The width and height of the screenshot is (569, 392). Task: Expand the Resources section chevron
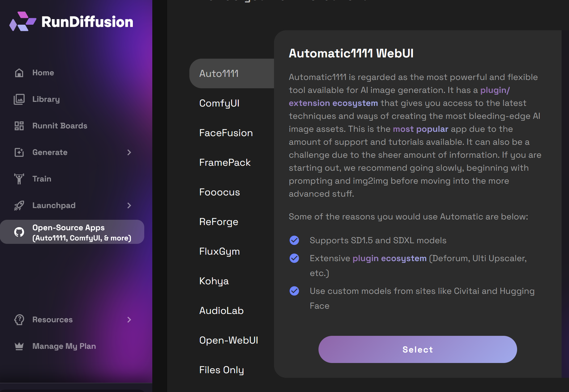(129, 320)
